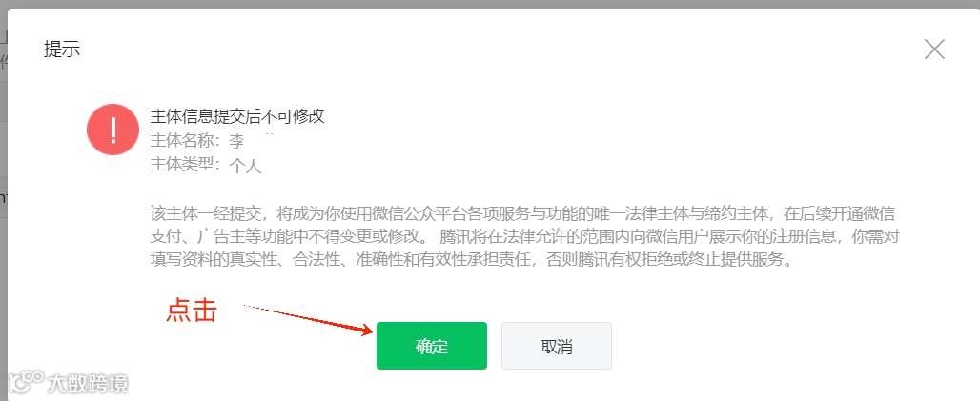Click the sentence 腾讯将在法律允许的范围内
The width and height of the screenshot is (980, 401).
tap(670, 237)
